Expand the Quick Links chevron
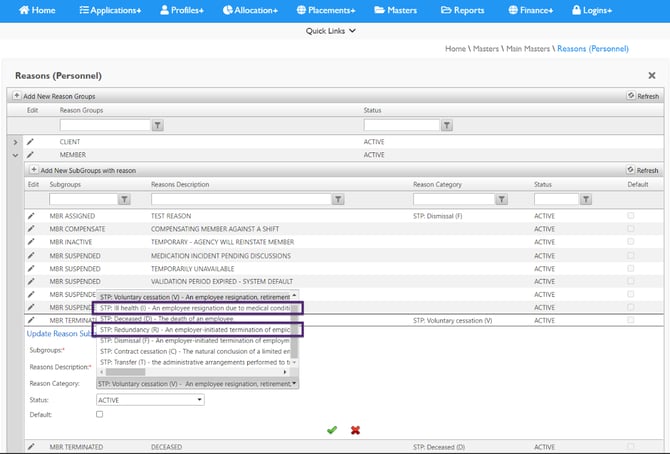The width and height of the screenshot is (670, 454). pyautogui.click(x=352, y=30)
